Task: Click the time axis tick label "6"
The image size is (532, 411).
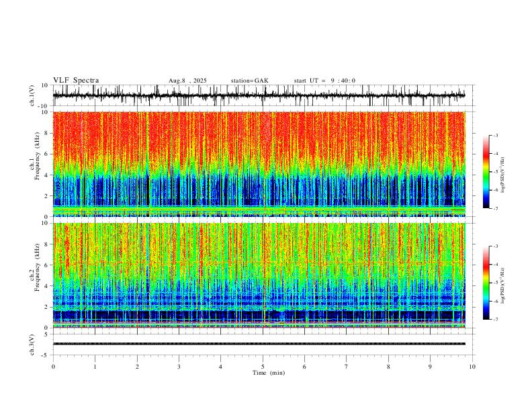Action: tap(304, 367)
